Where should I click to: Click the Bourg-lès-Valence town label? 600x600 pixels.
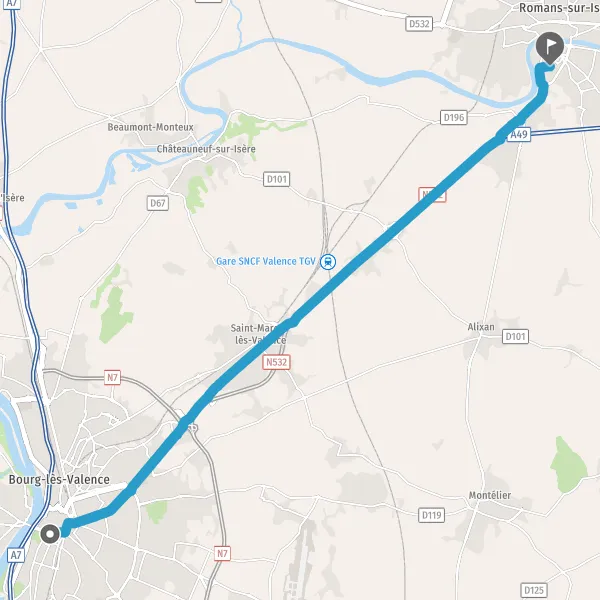click(x=59, y=480)
